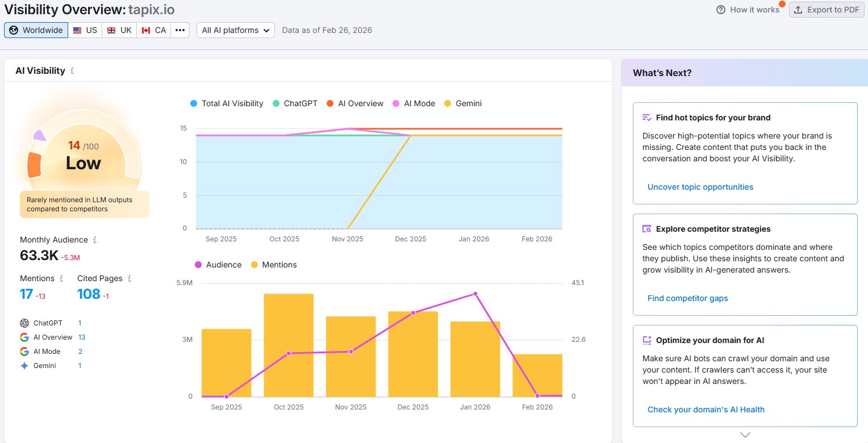Click the Canada flag icon
Image resolution: width=868 pixels, height=443 pixels.
pyautogui.click(x=146, y=30)
